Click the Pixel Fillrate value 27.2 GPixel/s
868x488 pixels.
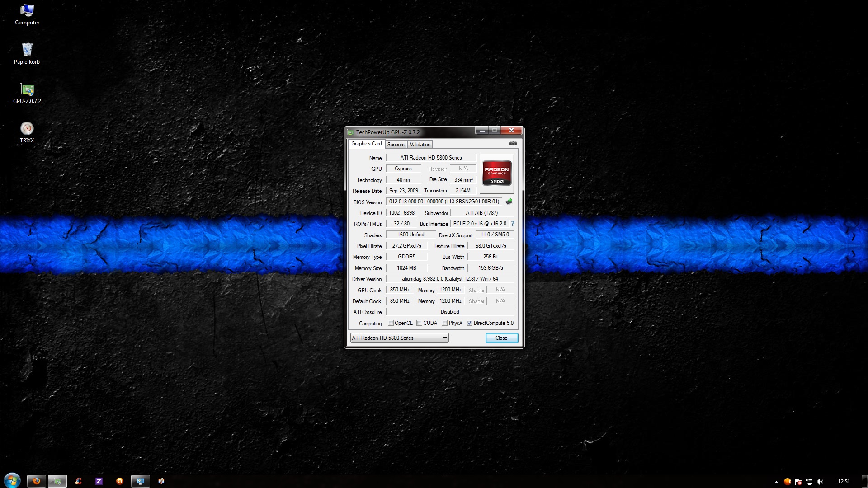point(406,246)
